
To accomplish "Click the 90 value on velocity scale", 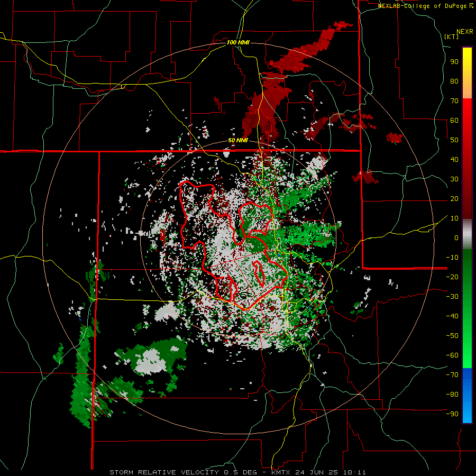I will click(x=454, y=62).
